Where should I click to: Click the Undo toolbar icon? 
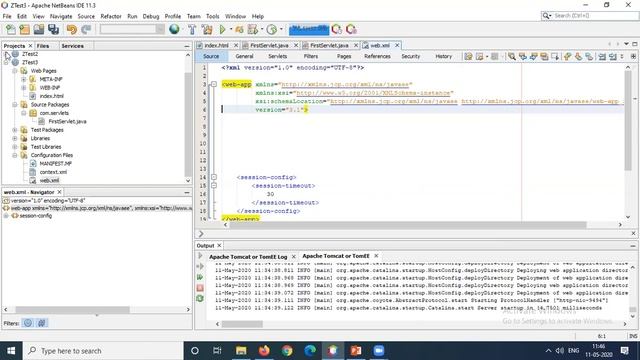pyautogui.click(x=72, y=29)
